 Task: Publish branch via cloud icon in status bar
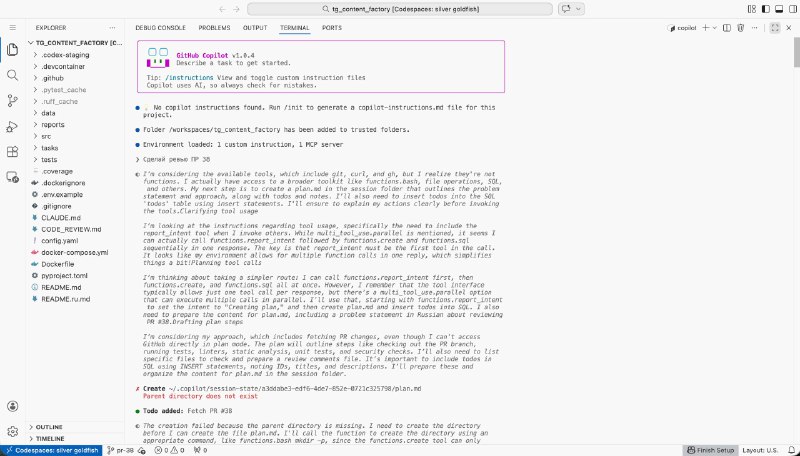click(x=142, y=450)
